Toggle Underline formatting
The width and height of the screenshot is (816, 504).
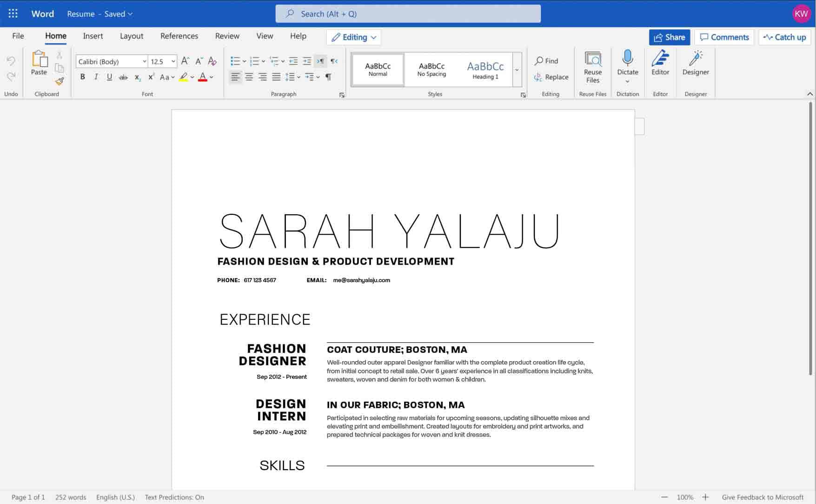point(109,77)
